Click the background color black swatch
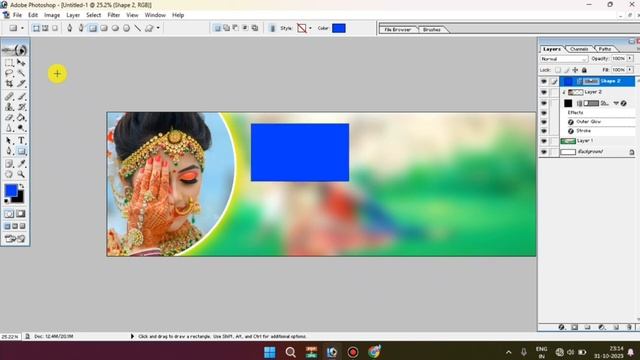 click(x=19, y=199)
